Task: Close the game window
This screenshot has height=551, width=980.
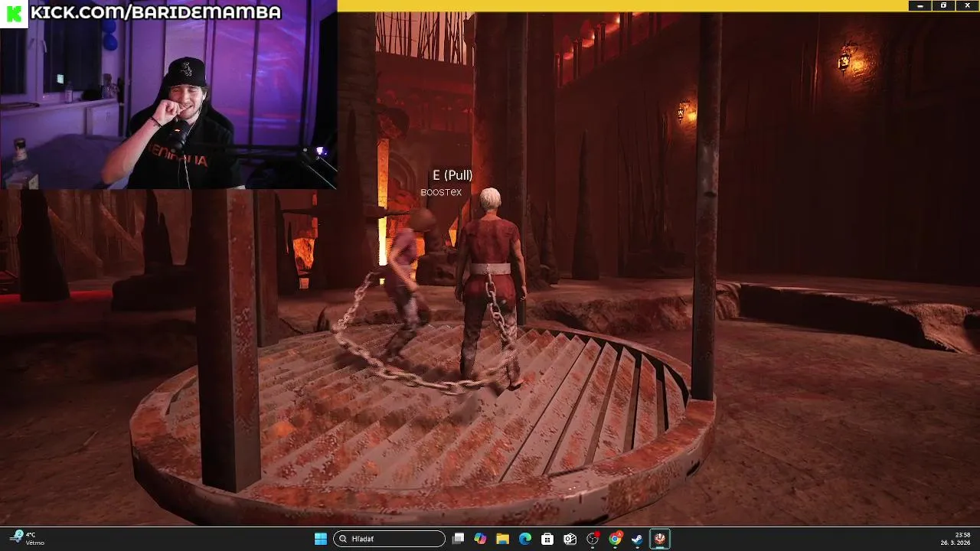Action: pyautogui.click(x=968, y=5)
